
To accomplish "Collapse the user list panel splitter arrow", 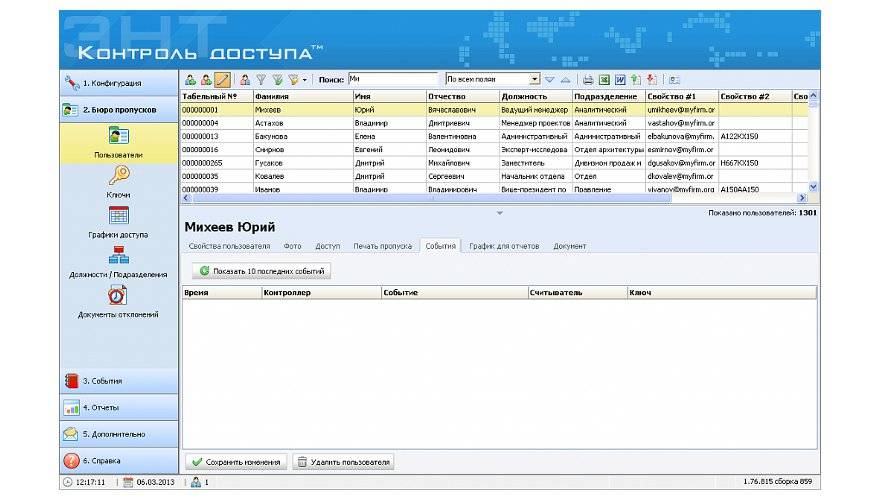I will click(x=499, y=213).
